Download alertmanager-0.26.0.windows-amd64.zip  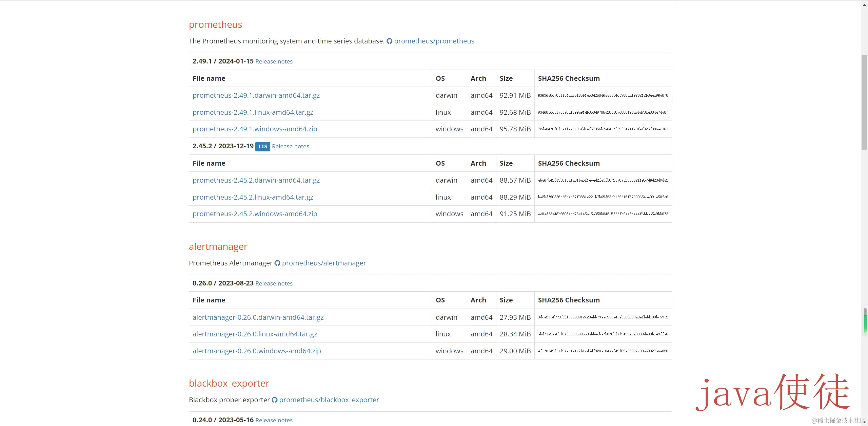[x=257, y=351]
